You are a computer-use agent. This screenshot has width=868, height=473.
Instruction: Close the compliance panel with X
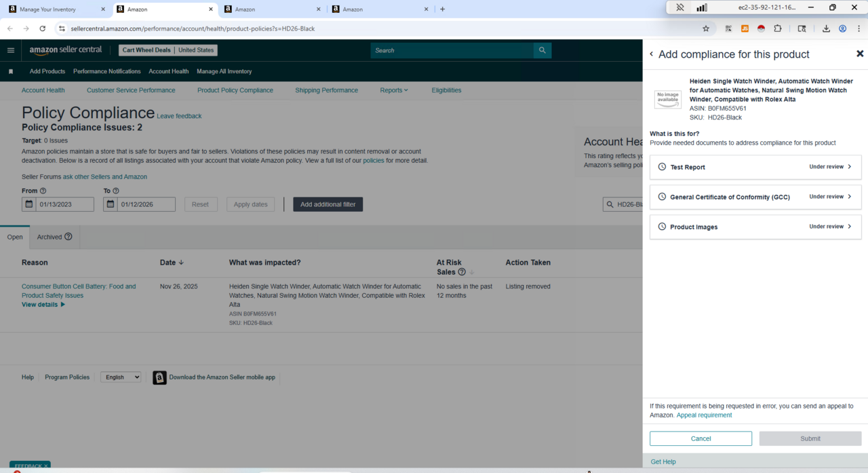(x=859, y=54)
